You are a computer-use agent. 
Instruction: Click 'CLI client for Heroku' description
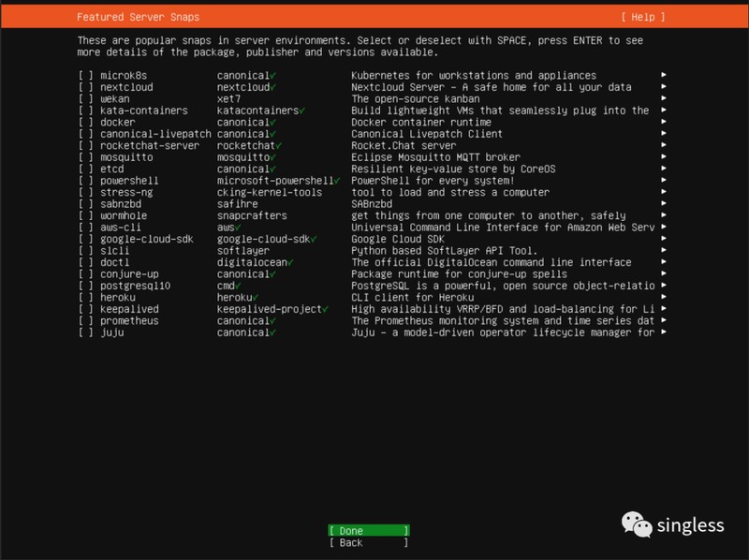(413, 297)
